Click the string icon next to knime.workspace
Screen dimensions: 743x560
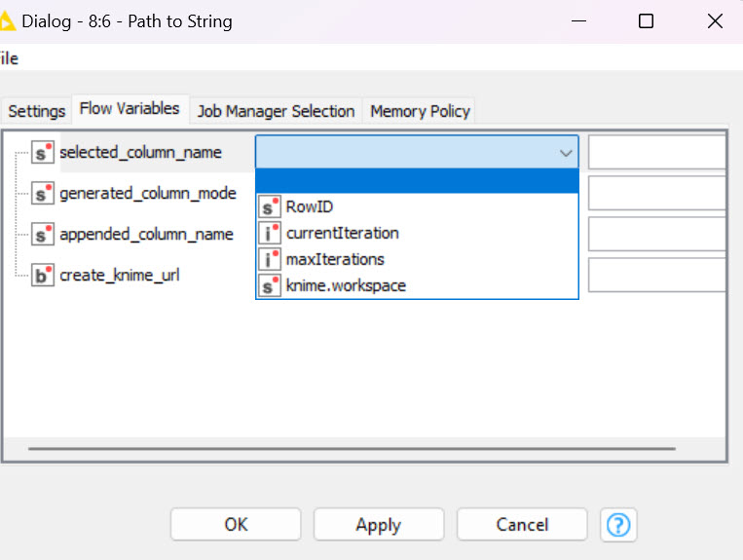[x=269, y=285]
